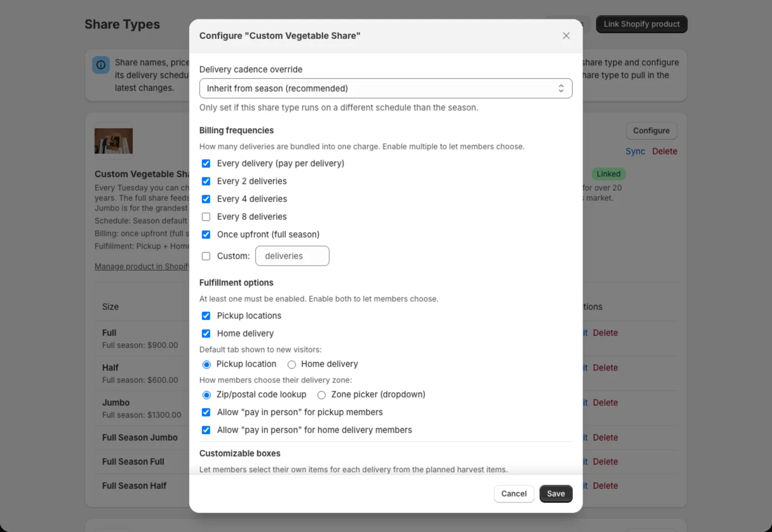The width and height of the screenshot is (772, 532).
Task: Uncheck the Every 2 deliveries checkbox
Action: (206, 181)
